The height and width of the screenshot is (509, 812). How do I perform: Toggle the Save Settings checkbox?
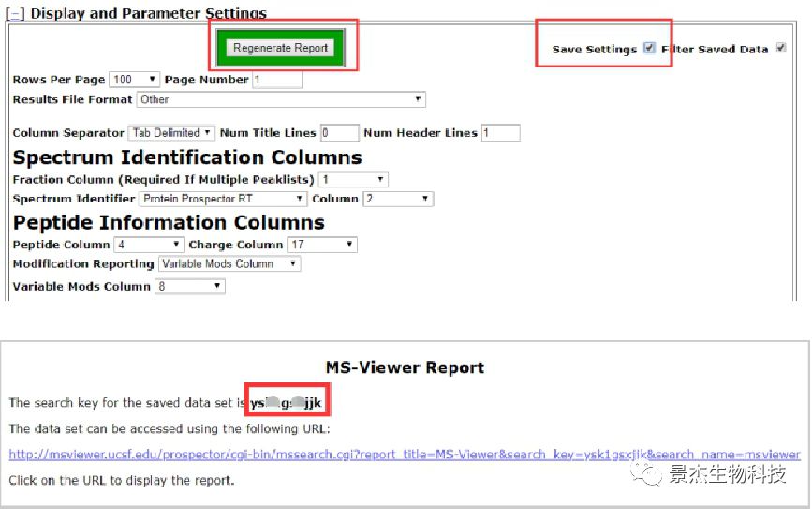click(x=649, y=48)
